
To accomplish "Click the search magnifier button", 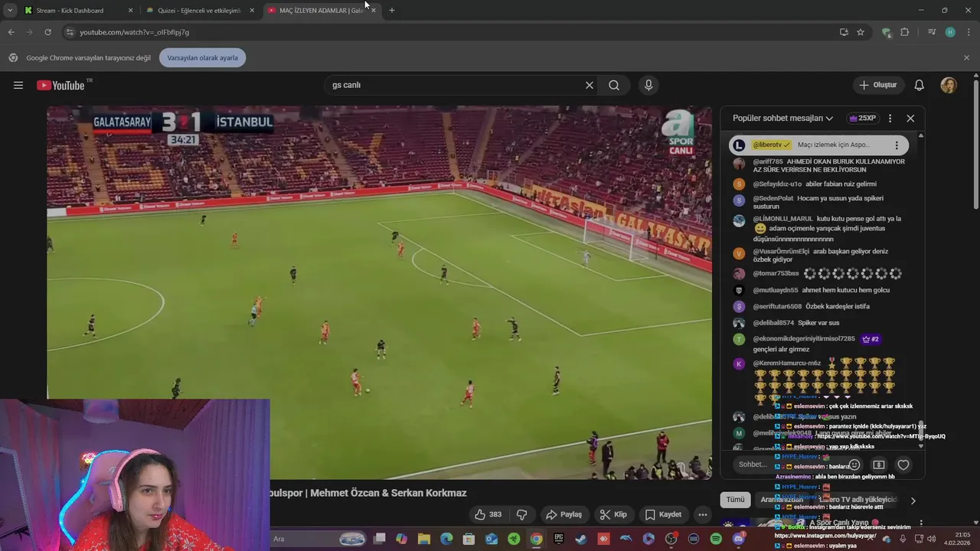I will (x=614, y=85).
